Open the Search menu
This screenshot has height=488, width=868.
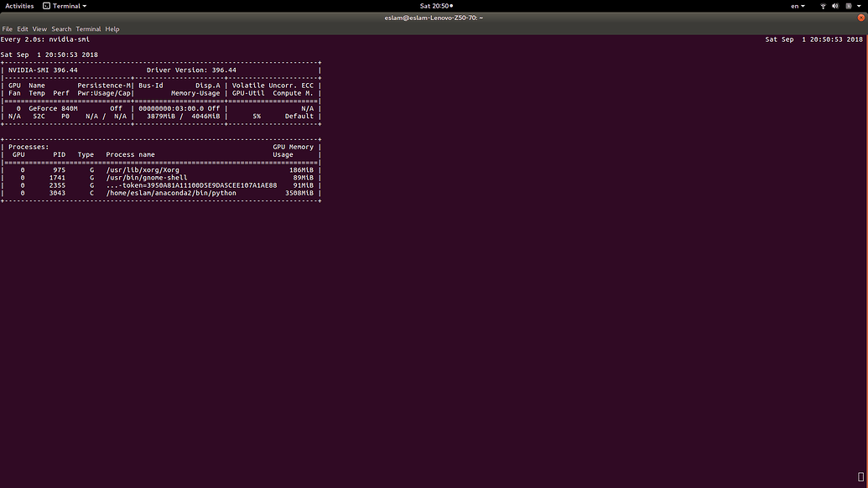point(61,29)
